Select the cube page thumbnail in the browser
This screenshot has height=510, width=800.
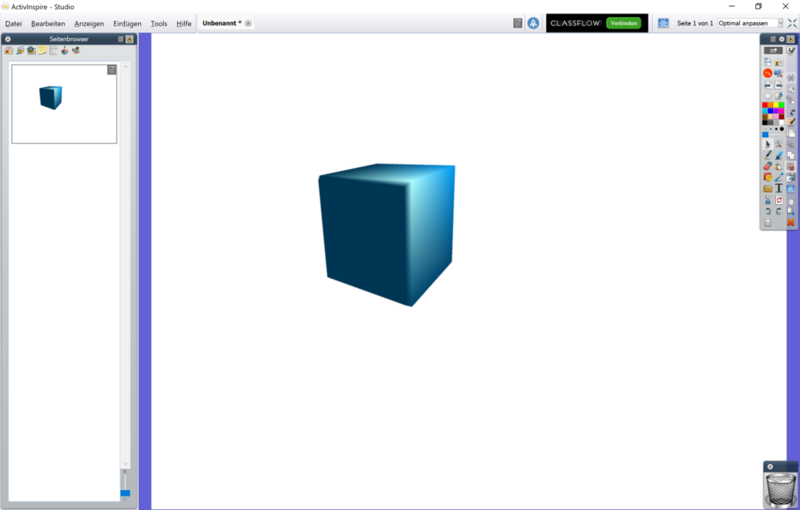(63, 103)
